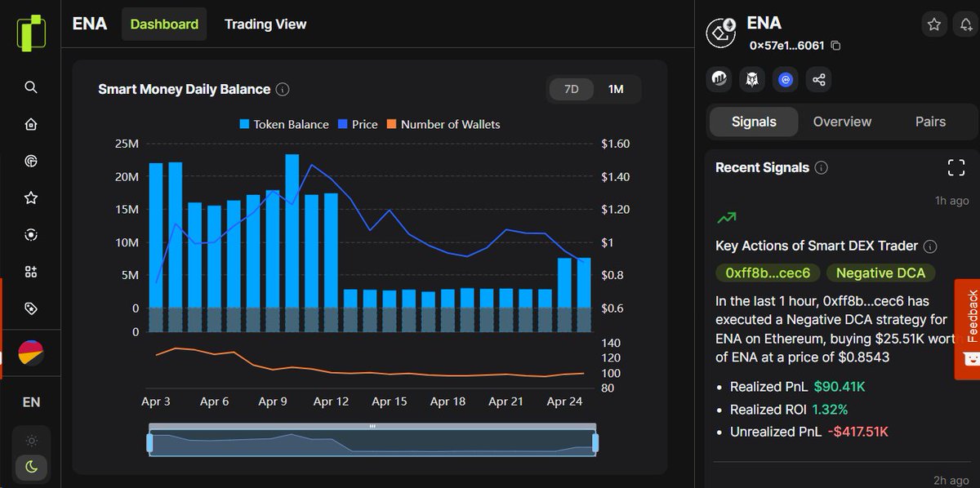Click the ENA page title
The height and width of the screenshot is (488, 980).
coord(90,24)
